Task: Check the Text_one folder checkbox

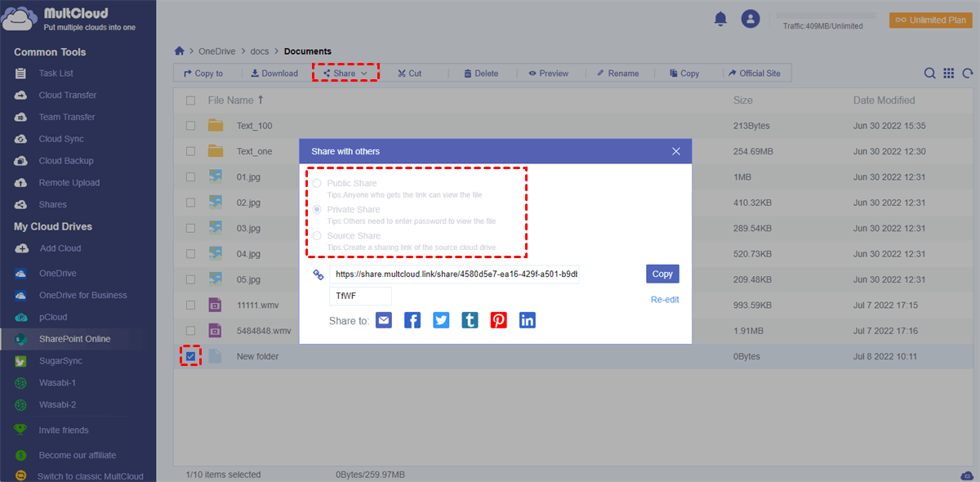Action: (190, 151)
